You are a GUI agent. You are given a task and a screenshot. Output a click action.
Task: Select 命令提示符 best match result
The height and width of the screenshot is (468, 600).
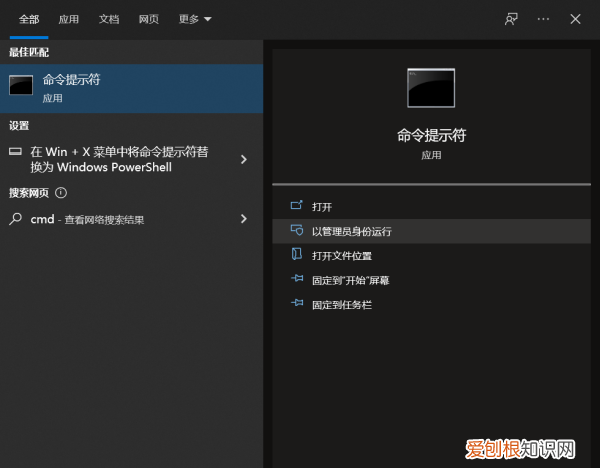click(132, 88)
